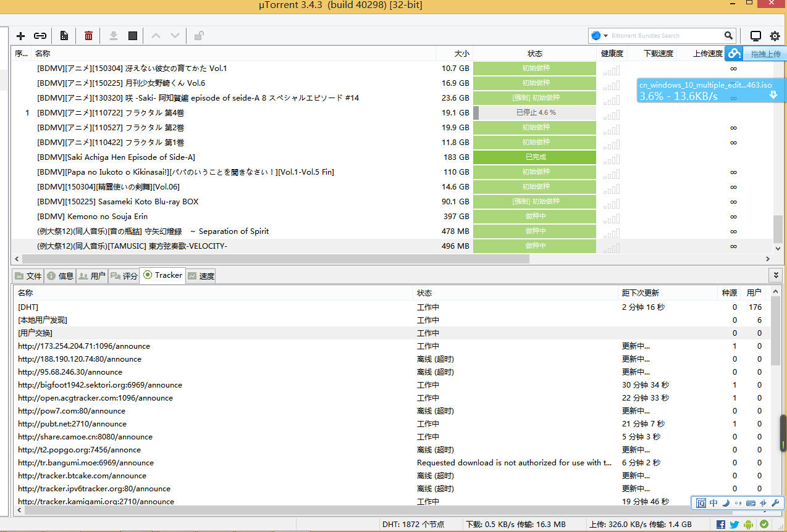
Task: Click the 大小 column header to sort
Action: coord(461,54)
